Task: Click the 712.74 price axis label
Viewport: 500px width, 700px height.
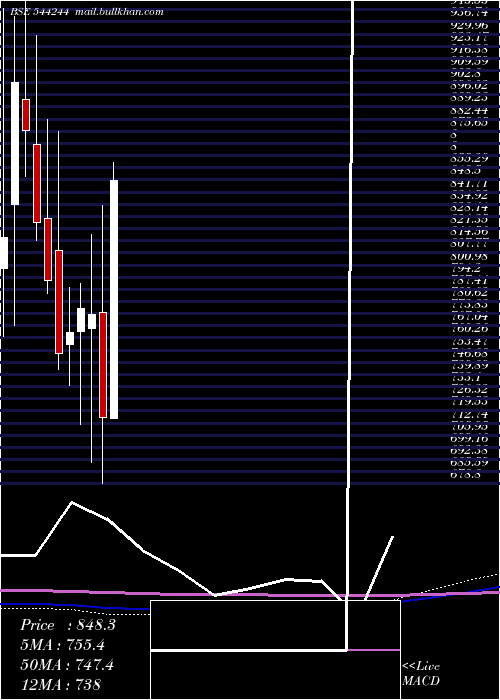Action: pos(469,414)
